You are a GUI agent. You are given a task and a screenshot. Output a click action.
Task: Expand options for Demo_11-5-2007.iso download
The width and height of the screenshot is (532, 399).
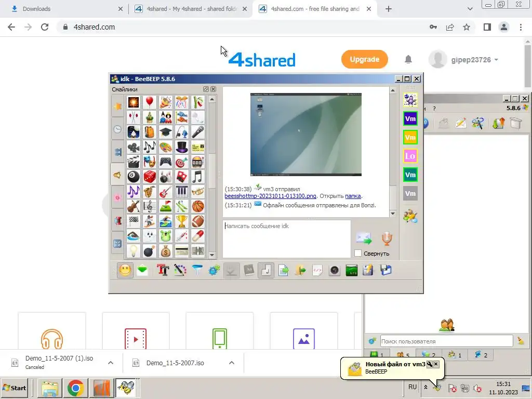coord(231,363)
